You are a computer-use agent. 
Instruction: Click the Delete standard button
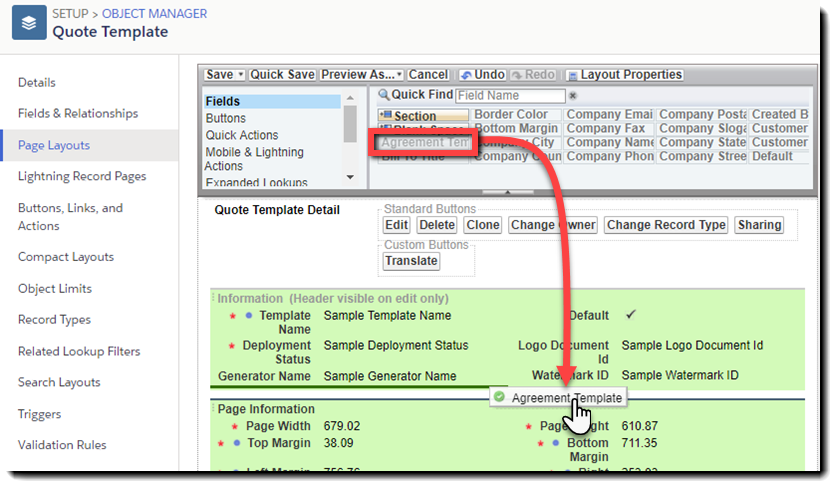[437, 225]
